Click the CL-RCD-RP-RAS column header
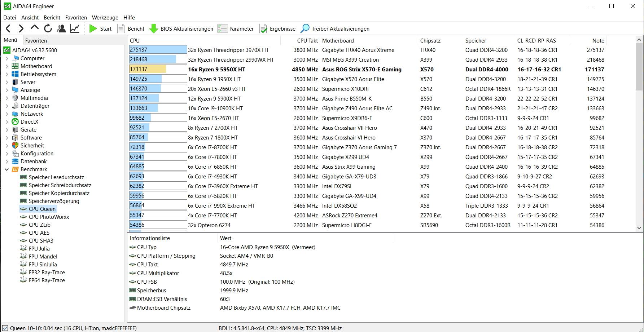The width and height of the screenshot is (644, 332). click(x=542, y=40)
